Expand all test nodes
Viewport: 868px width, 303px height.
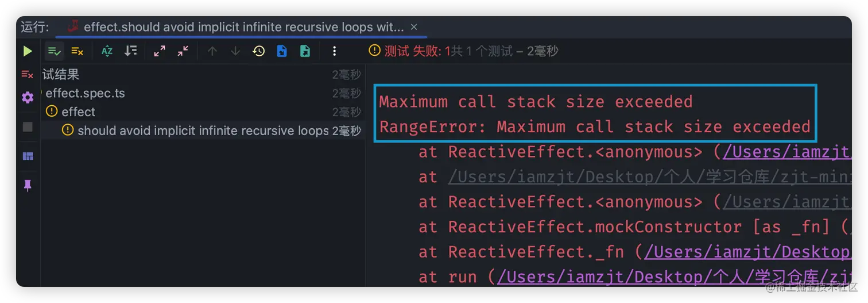160,51
